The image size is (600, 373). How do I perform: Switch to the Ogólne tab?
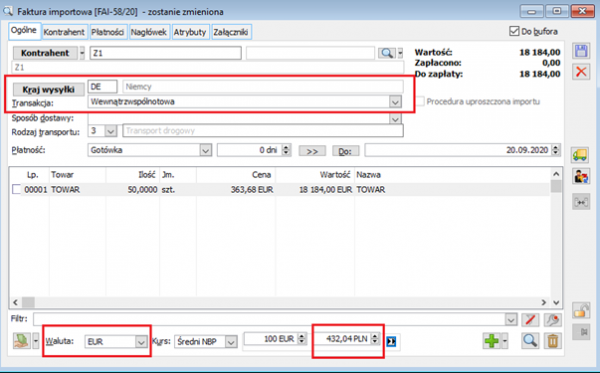point(24,31)
